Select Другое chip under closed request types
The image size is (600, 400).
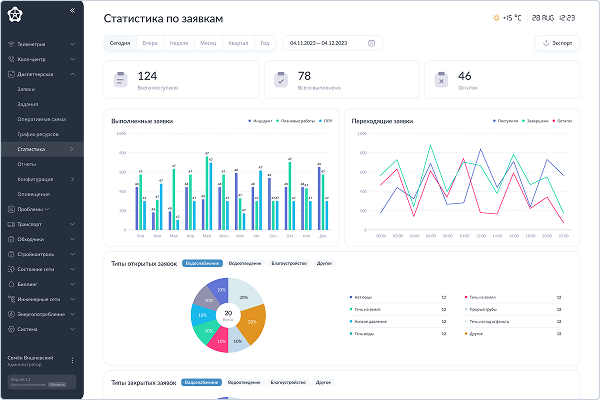(323, 382)
